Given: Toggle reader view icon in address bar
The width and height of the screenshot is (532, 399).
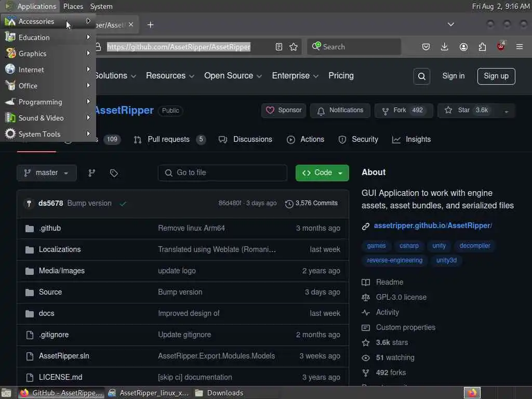Looking at the screenshot, I should 278,47.
